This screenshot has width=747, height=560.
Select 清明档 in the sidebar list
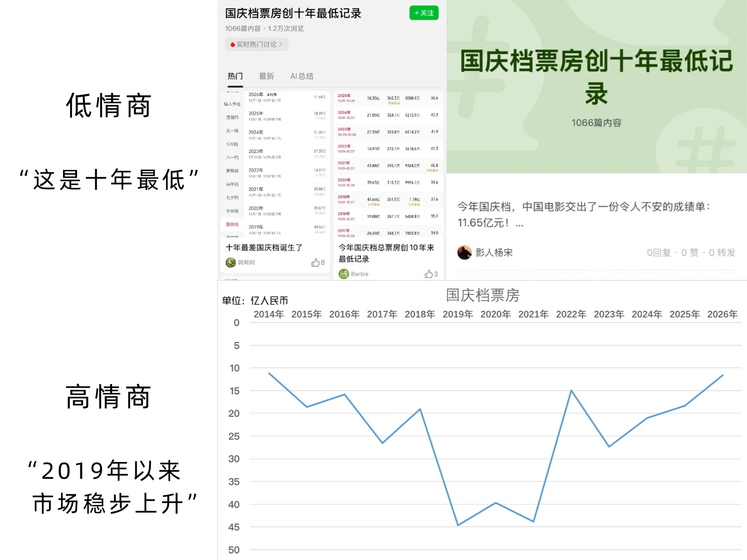[x=232, y=118]
